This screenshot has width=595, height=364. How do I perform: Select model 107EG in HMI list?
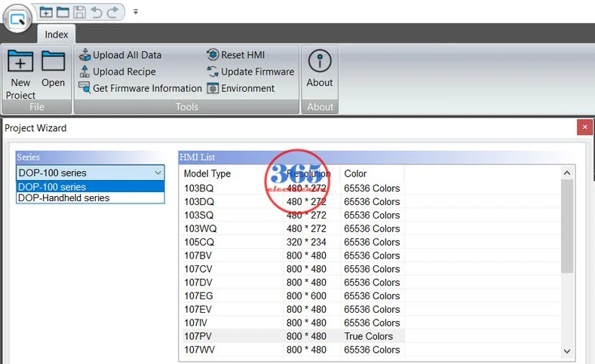(198, 295)
